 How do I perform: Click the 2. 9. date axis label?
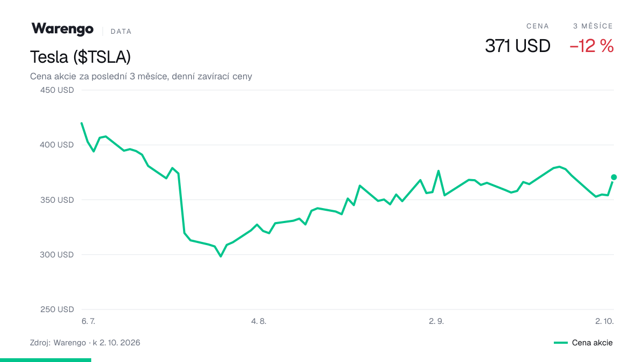[x=436, y=321]
